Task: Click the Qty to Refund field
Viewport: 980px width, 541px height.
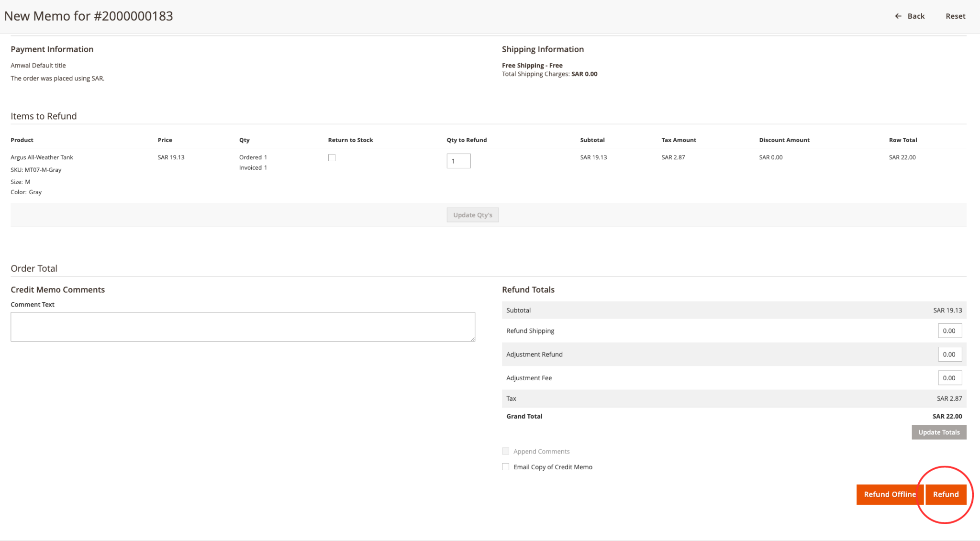Action: point(458,161)
